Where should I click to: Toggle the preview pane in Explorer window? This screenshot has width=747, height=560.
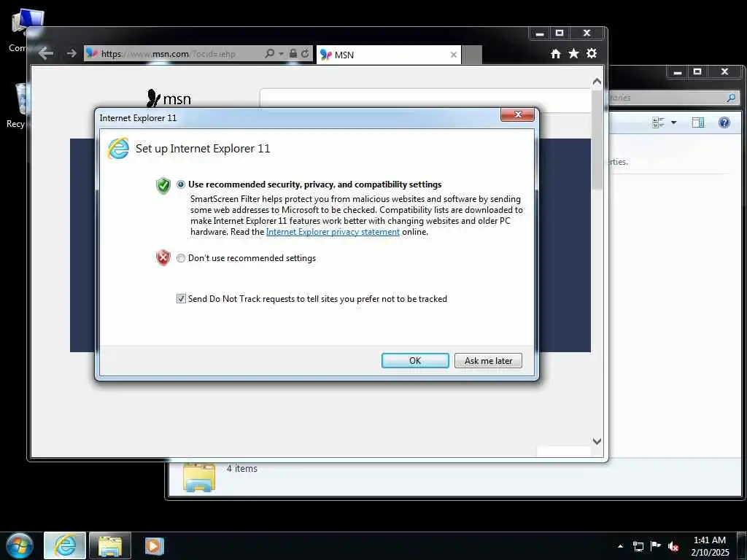pyautogui.click(x=698, y=122)
